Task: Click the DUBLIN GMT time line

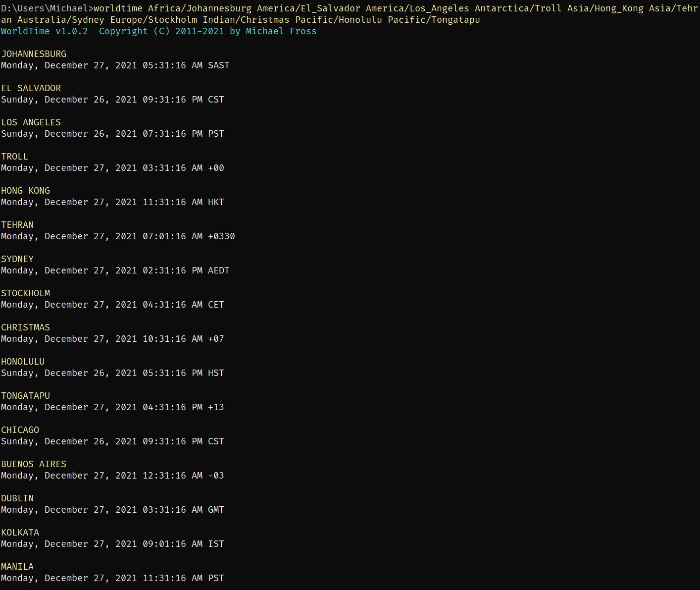Action: 112,510
